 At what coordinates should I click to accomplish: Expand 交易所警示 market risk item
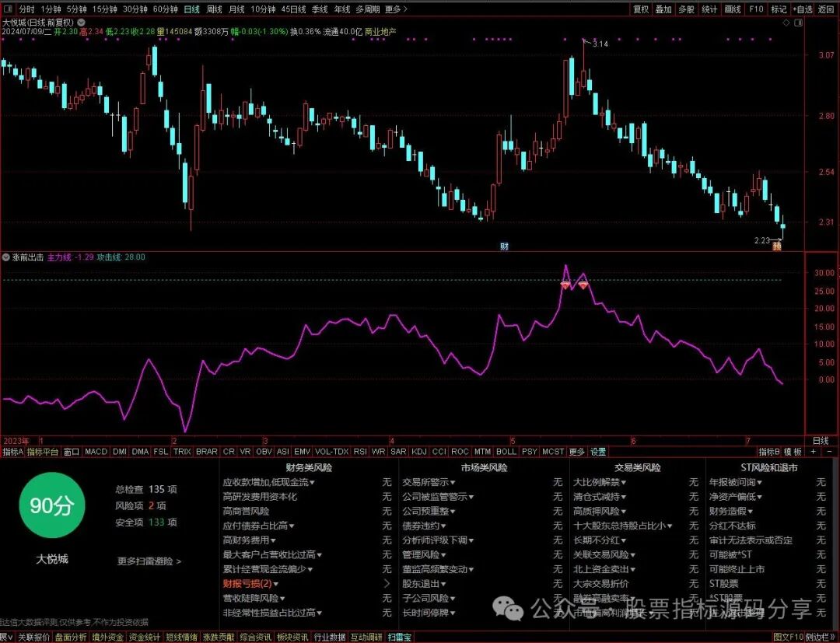point(429,482)
